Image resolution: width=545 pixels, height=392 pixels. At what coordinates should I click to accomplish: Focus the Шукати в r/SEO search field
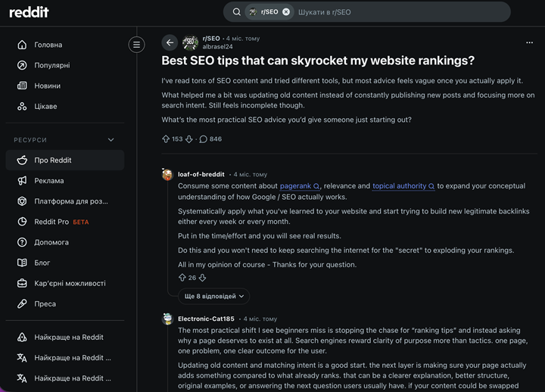(x=400, y=12)
